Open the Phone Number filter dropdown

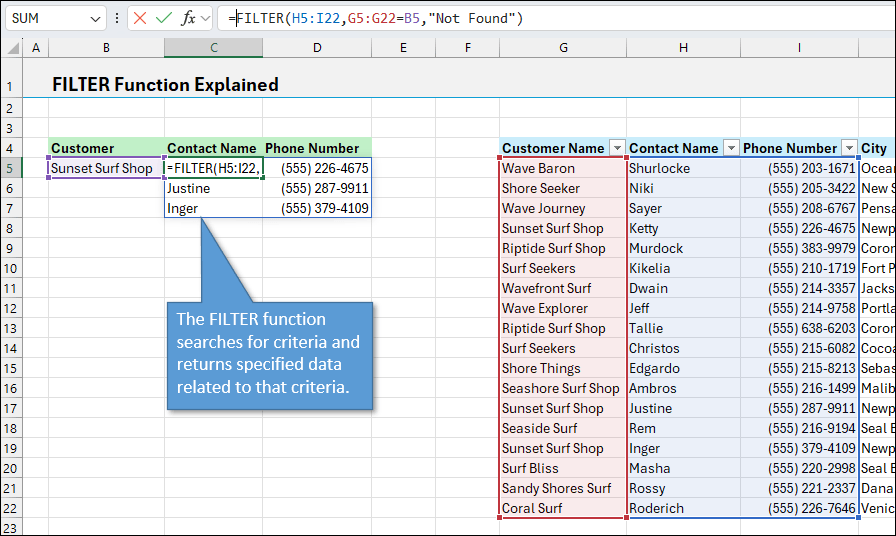point(849,148)
